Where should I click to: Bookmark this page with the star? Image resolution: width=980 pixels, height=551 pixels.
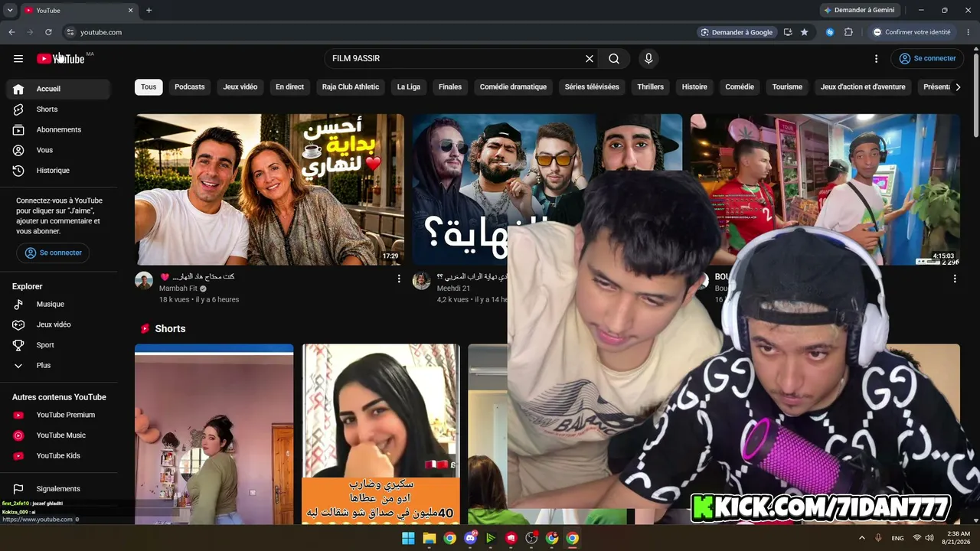click(804, 32)
